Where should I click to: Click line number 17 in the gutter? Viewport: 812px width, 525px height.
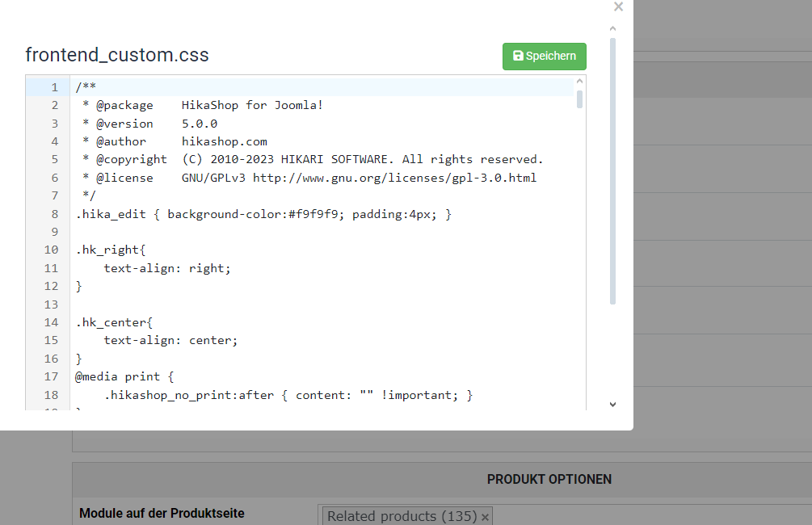[x=51, y=376]
